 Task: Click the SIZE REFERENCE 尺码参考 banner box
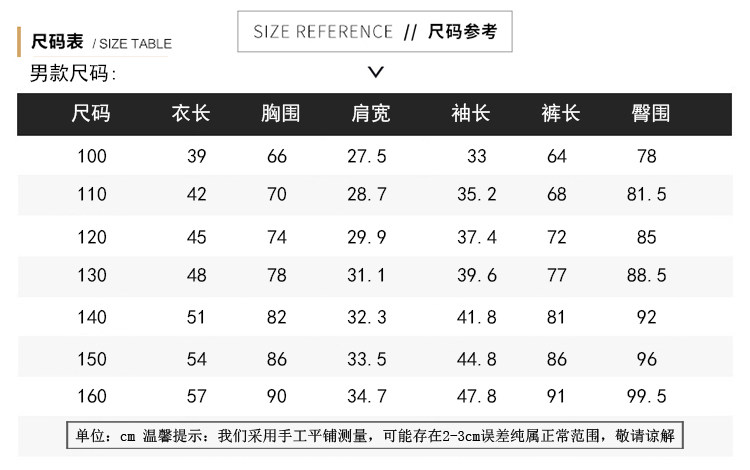click(375, 32)
